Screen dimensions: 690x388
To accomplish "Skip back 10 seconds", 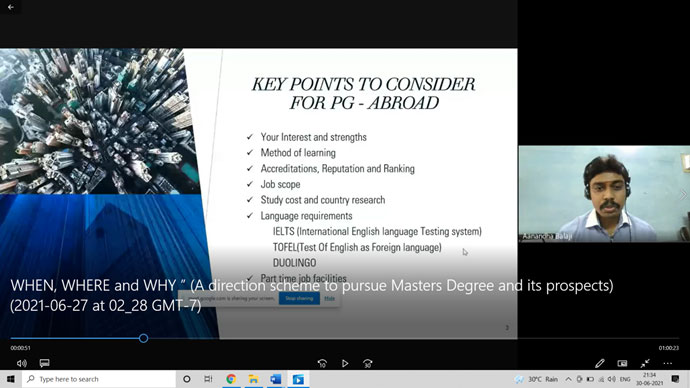I will coord(322,363).
